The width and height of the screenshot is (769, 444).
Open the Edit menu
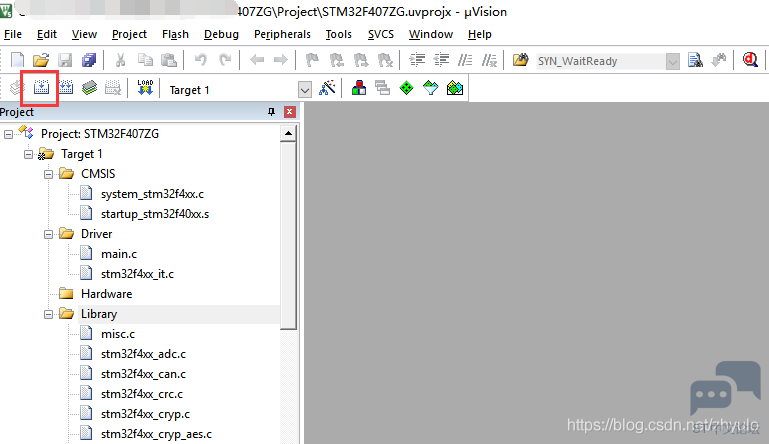(47, 34)
